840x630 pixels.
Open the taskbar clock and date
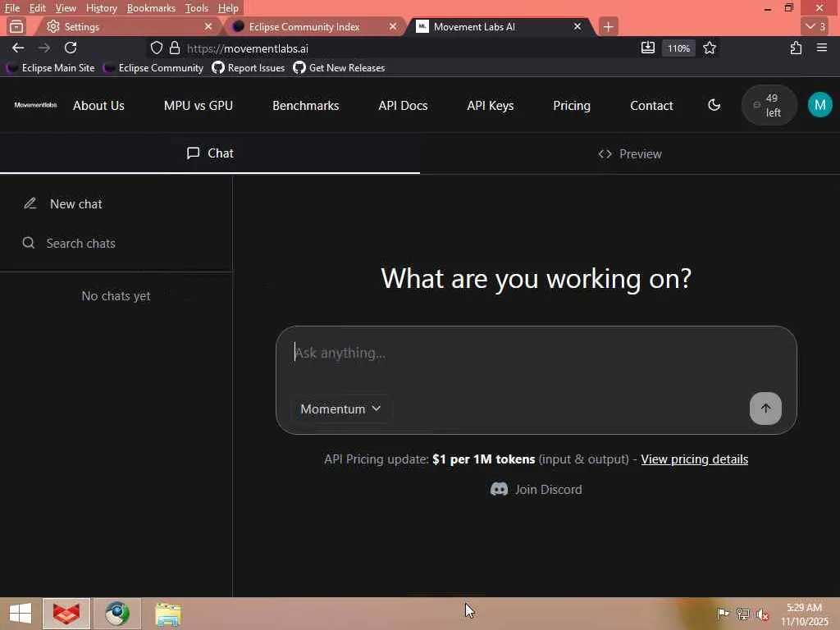pyautogui.click(x=805, y=614)
